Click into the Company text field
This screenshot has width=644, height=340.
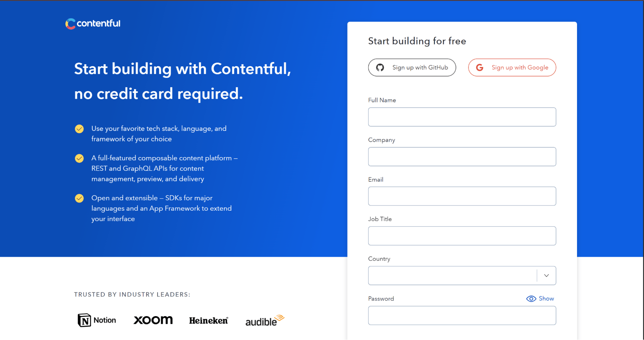pyautogui.click(x=462, y=156)
